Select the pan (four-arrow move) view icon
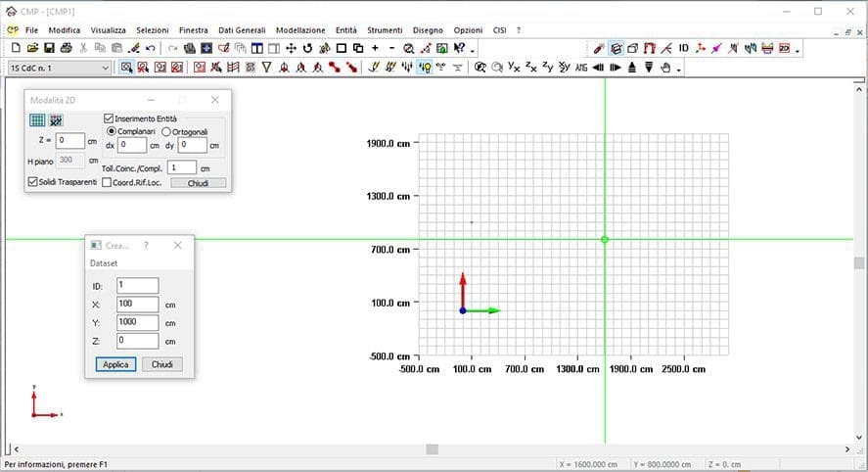Image resolution: width=868 pixels, height=472 pixels. 291,48
